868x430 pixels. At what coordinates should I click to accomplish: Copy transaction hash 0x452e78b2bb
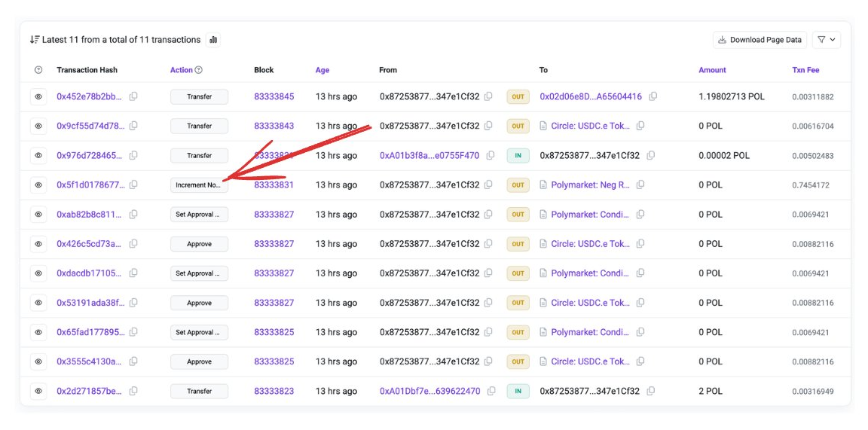(133, 96)
